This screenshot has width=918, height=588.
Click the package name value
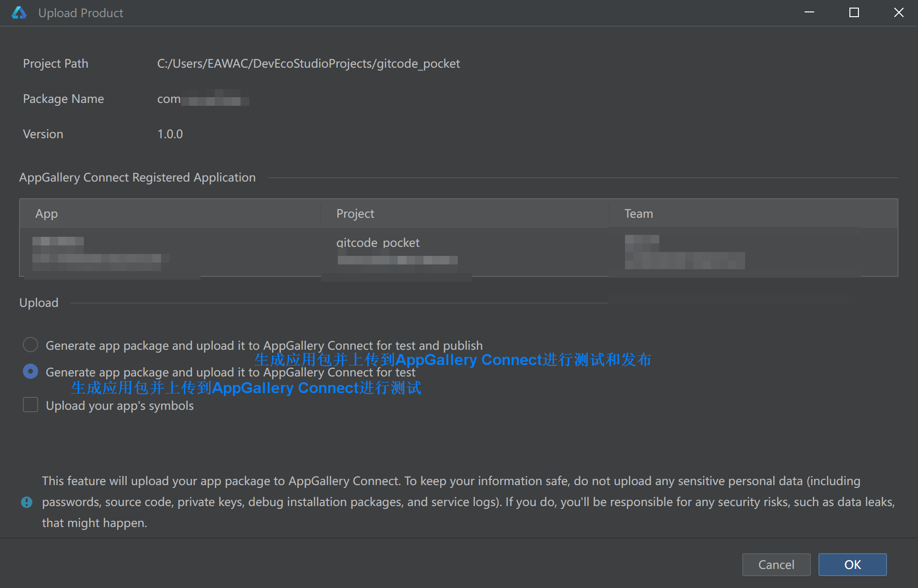tap(203, 99)
